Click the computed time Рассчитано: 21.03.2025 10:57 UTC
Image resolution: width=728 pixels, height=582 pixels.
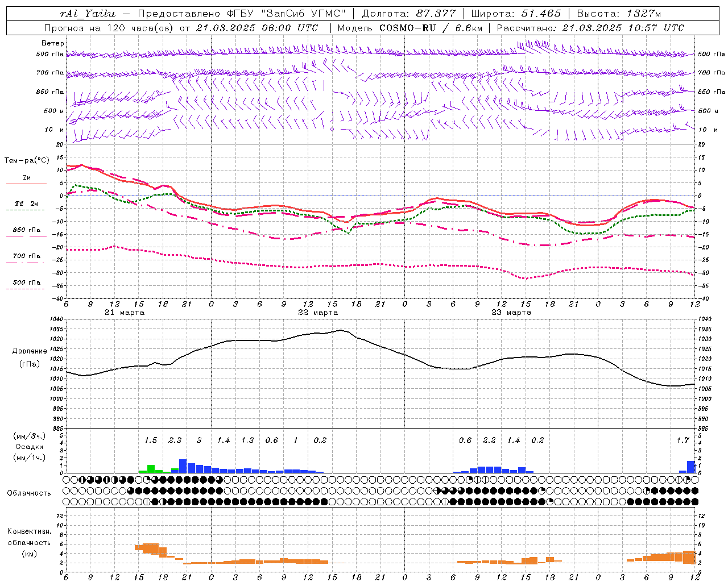click(x=590, y=28)
